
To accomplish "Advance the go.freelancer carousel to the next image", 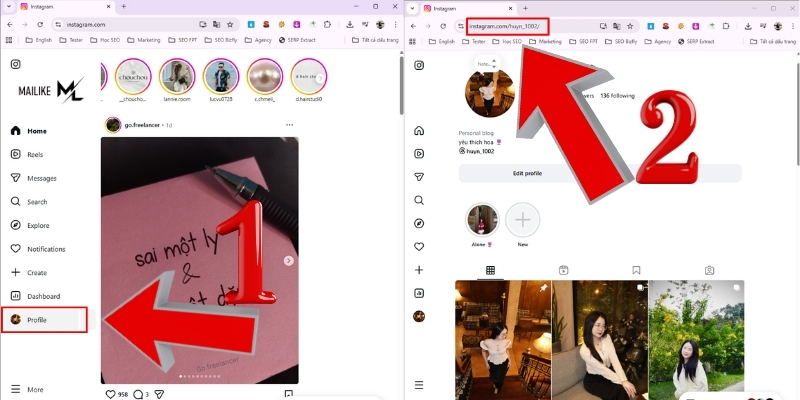I will coord(289,261).
